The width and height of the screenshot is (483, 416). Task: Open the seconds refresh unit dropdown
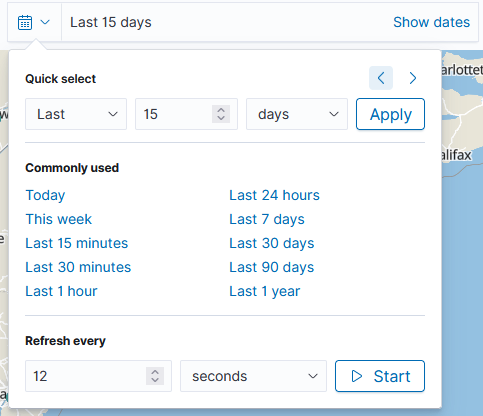[x=253, y=376]
